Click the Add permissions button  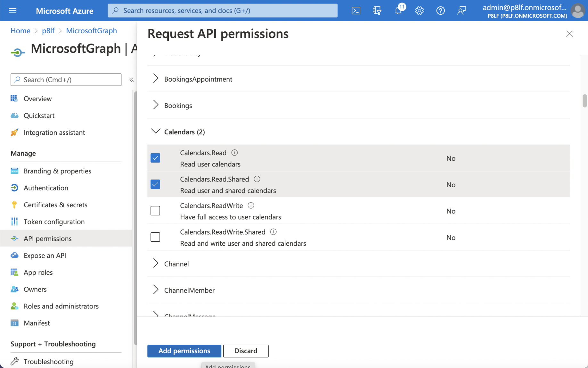pos(184,351)
